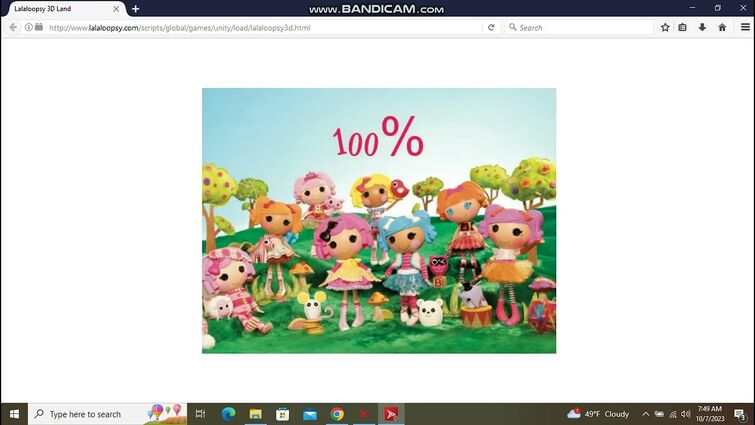This screenshot has width=755, height=425.
Task: Click the Type here to search box
Action: [107, 414]
